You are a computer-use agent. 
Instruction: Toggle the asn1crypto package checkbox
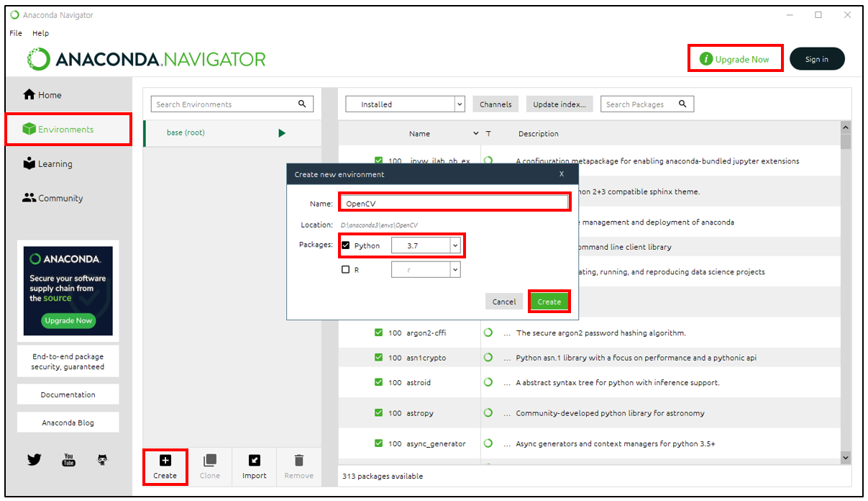(x=378, y=357)
